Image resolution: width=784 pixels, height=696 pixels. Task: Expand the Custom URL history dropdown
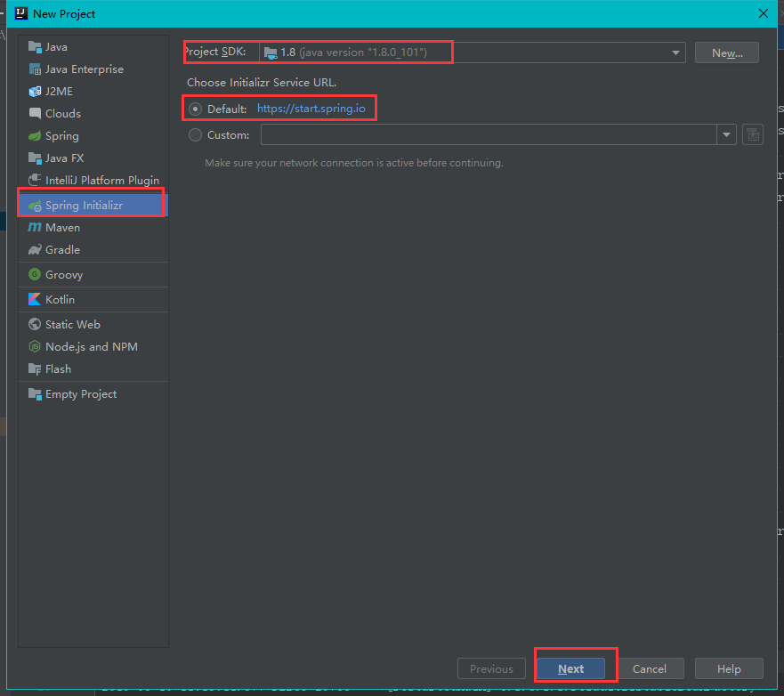click(x=726, y=135)
